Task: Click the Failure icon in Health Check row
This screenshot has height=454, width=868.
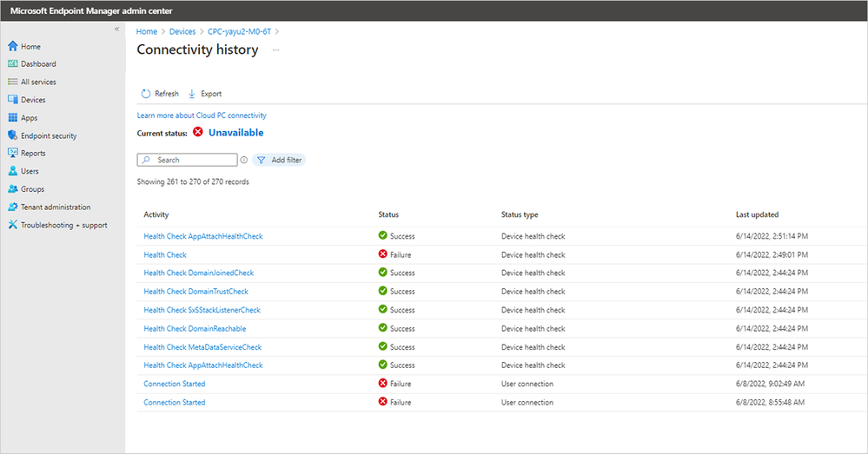Action: [382, 253]
